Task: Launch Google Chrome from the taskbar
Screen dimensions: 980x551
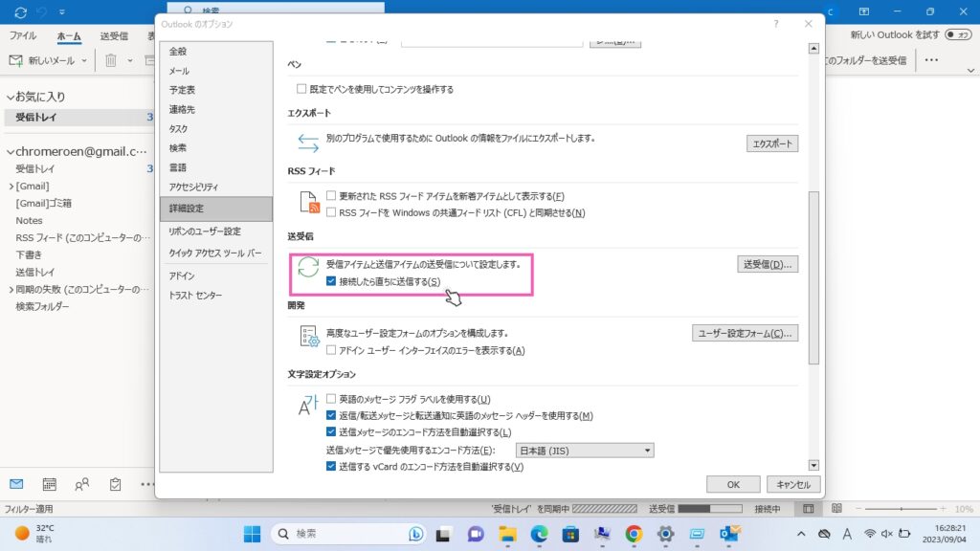Action: pyautogui.click(x=634, y=534)
